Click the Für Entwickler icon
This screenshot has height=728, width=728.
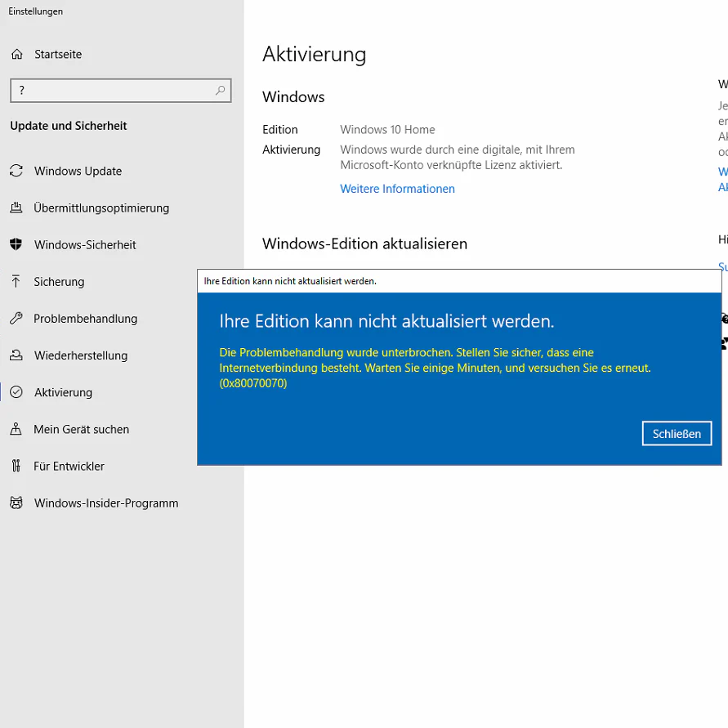tap(16, 466)
